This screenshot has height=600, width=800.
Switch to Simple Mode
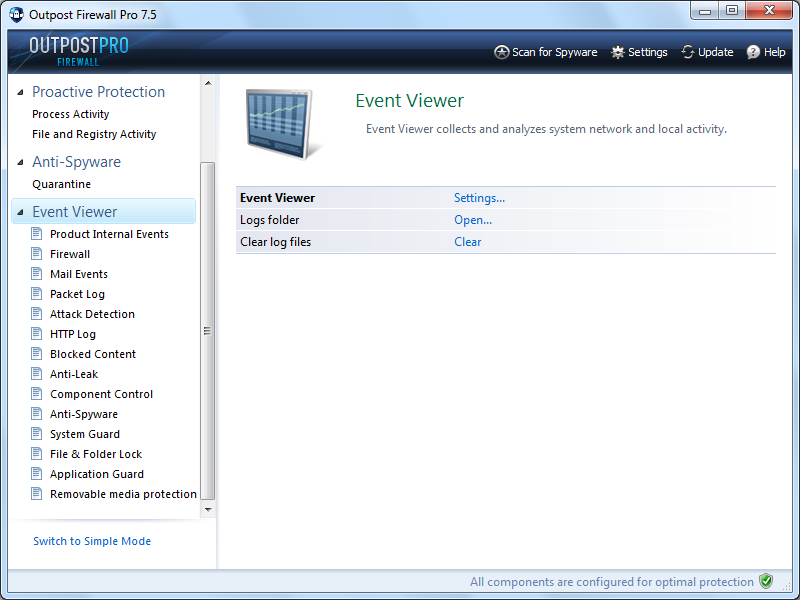(92, 541)
